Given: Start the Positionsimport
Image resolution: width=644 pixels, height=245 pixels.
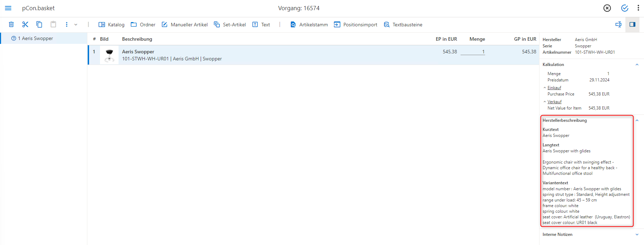Looking at the screenshot, I should (356, 25).
